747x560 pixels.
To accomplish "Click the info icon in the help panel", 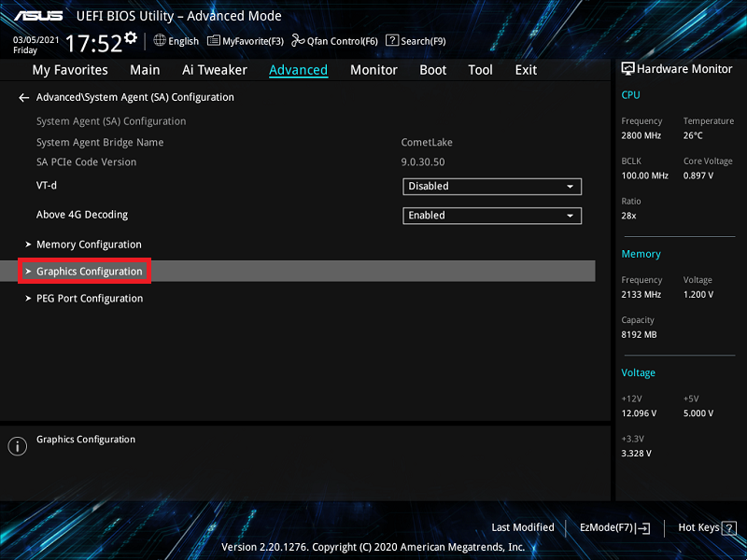I will pyautogui.click(x=17, y=446).
